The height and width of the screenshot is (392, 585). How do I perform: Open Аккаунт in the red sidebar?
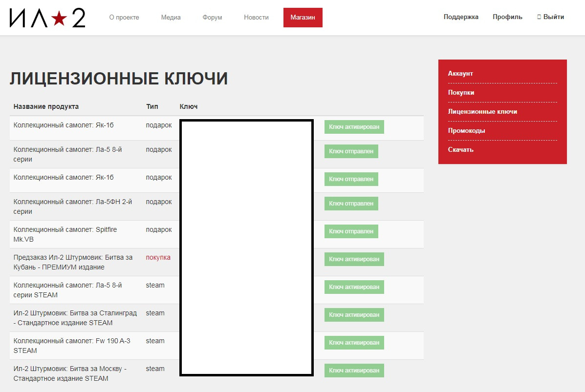tap(460, 73)
